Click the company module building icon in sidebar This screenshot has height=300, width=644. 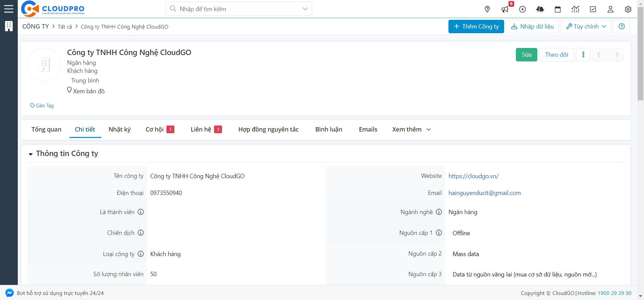coord(9,26)
